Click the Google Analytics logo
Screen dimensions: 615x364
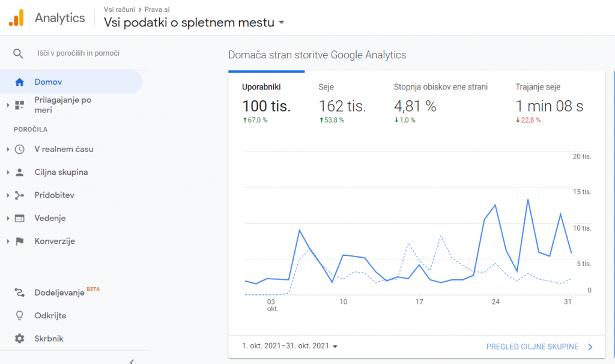tap(17, 17)
